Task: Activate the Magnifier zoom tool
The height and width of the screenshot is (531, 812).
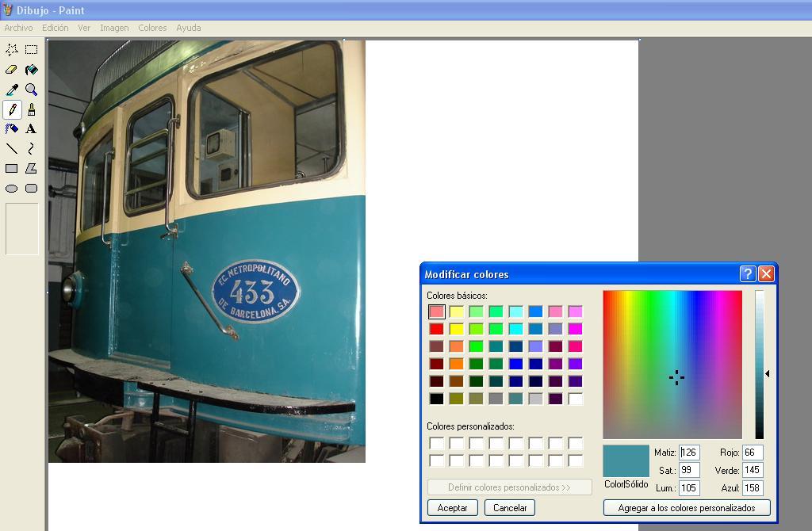Action: pyautogui.click(x=32, y=90)
